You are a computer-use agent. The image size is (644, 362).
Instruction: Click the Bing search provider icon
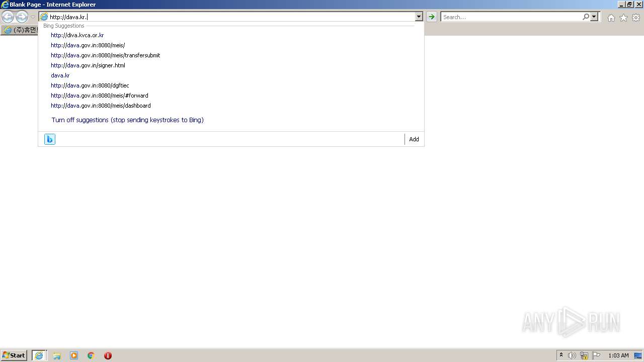coord(50,139)
